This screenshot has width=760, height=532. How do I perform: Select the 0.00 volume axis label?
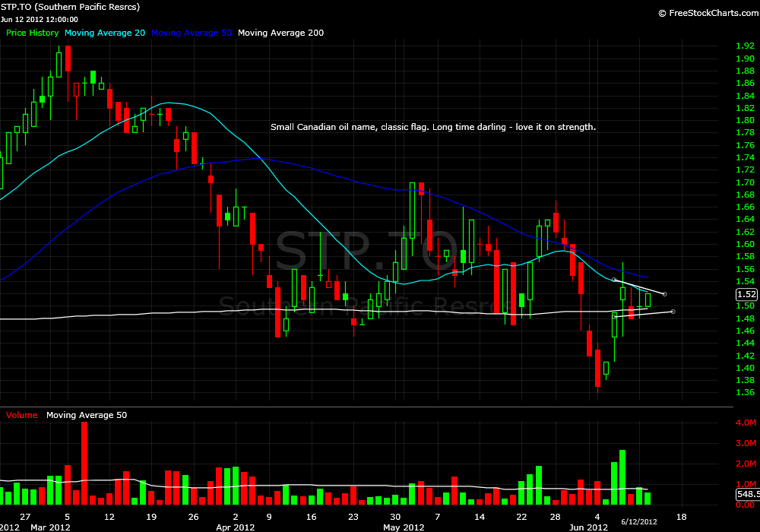pos(745,505)
